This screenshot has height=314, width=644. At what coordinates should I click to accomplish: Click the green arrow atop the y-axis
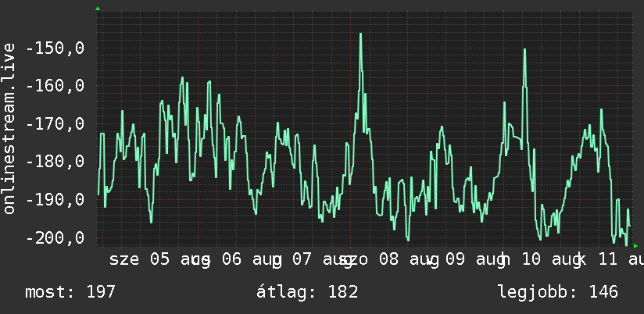pyautogui.click(x=98, y=9)
